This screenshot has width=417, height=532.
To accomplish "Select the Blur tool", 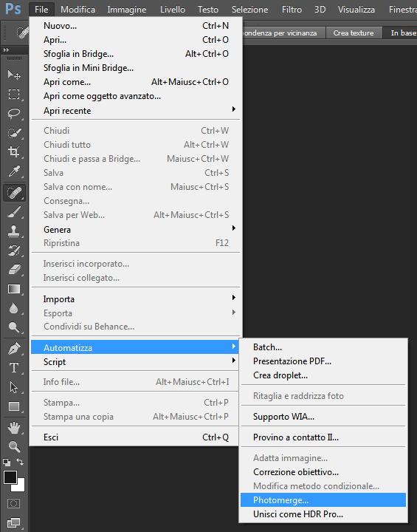I will 14,308.
